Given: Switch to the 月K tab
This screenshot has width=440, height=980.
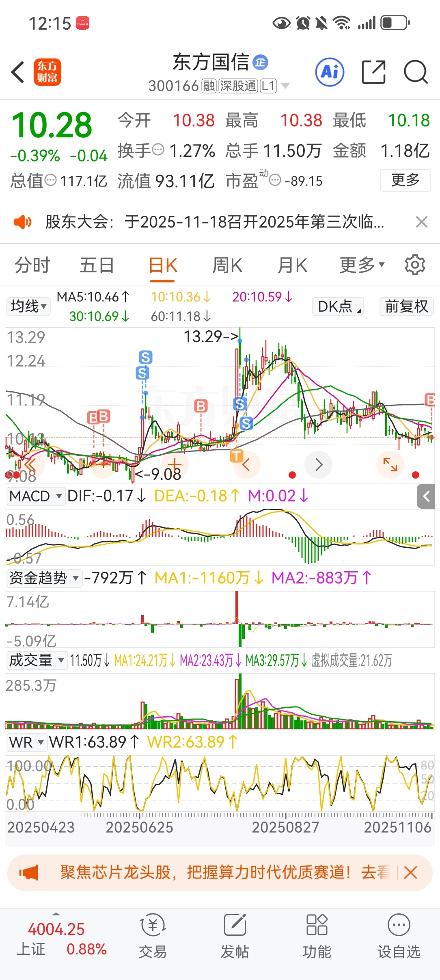Looking at the screenshot, I should click(x=292, y=265).
